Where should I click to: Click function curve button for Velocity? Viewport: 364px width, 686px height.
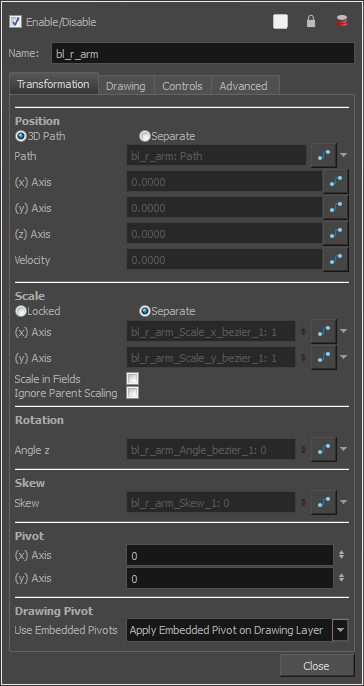(x=336, y=259)
